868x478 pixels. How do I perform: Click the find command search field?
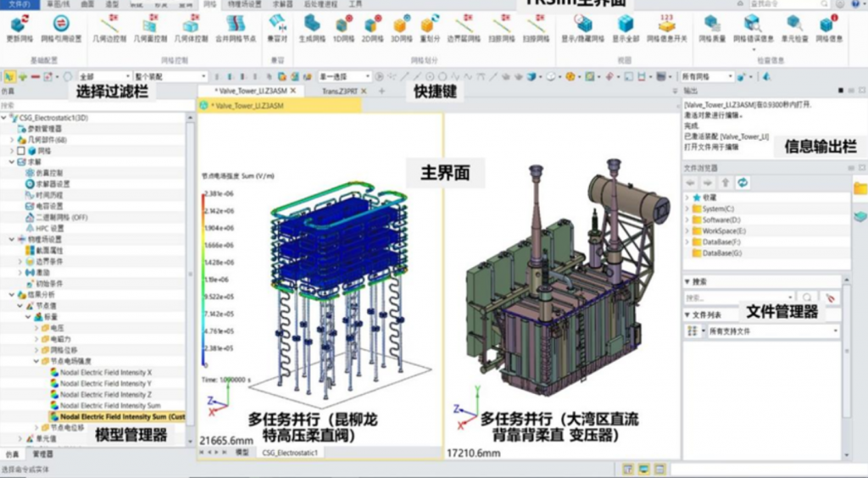[x=789, y=4]
